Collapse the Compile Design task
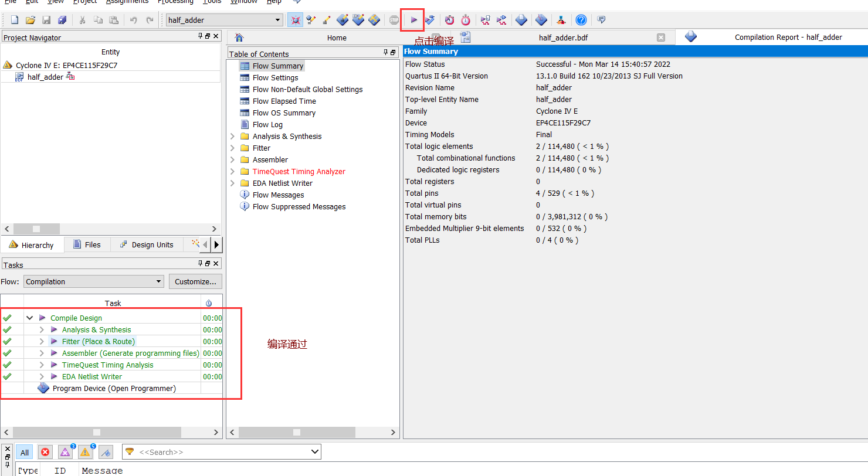Screen dimensions: 868x476 (29, 318)
